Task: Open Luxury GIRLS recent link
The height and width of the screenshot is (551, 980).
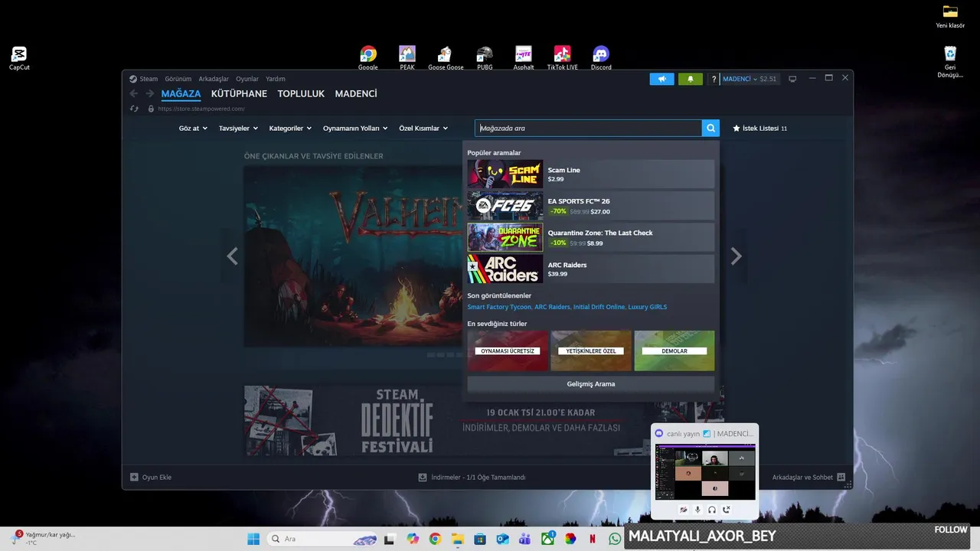Action: point(648,307)
